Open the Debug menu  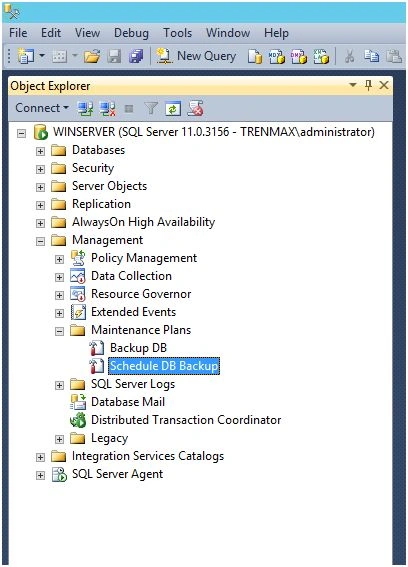click(x=131, y=33)
